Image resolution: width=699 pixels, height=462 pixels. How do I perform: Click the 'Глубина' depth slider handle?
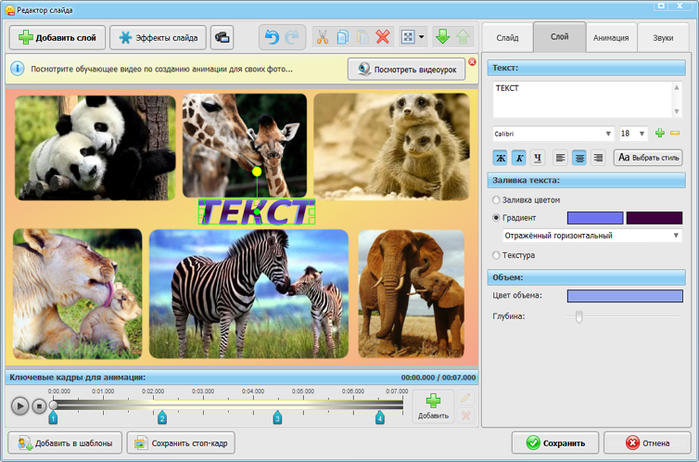(579, 317)
